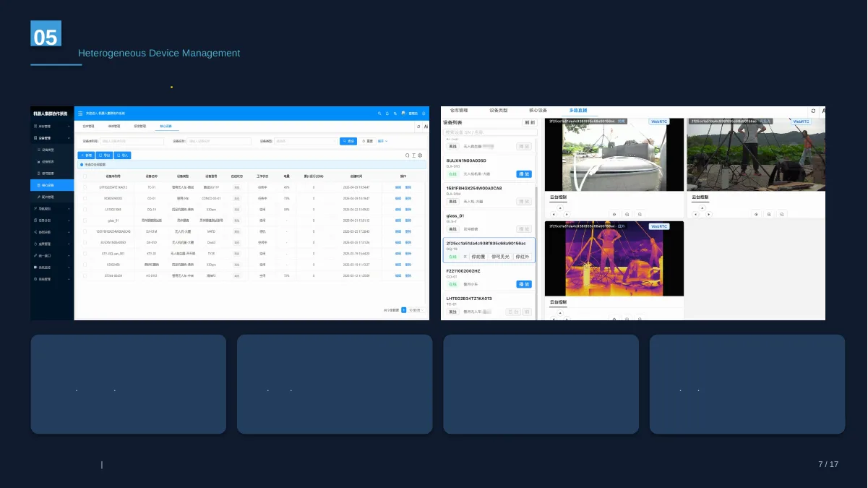Toggle select-all checkbox in device table header
Viewport: 868px width, 488px height.
[x=85, y=176]
